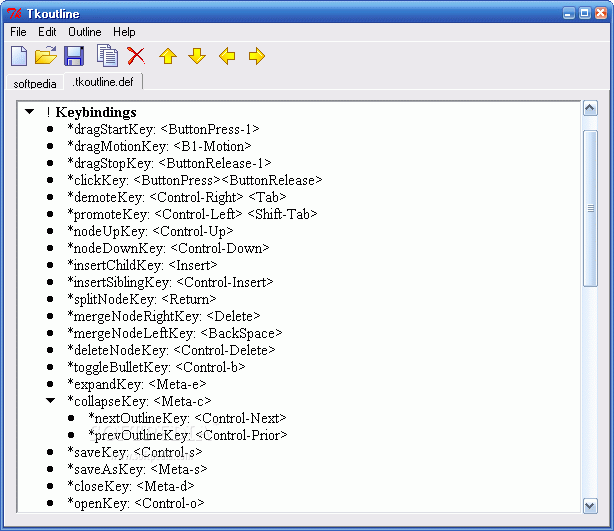The width and height of the screenshot is (614, 531).
Task: Open the Outline menu
Action: pos(85,32)
